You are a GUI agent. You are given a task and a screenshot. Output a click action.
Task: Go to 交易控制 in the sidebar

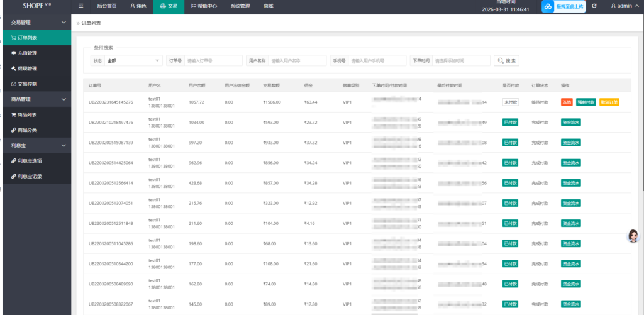click(x=27, y=84)
